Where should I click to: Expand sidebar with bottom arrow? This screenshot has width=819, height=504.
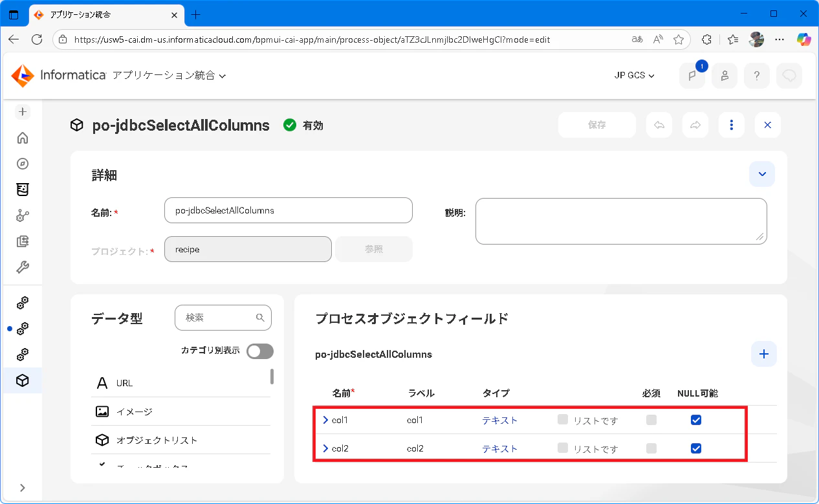(x=23, y=487)
